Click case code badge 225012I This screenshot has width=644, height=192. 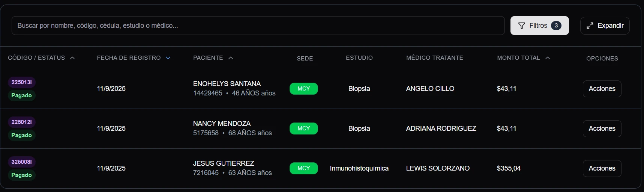coord(21,122)
